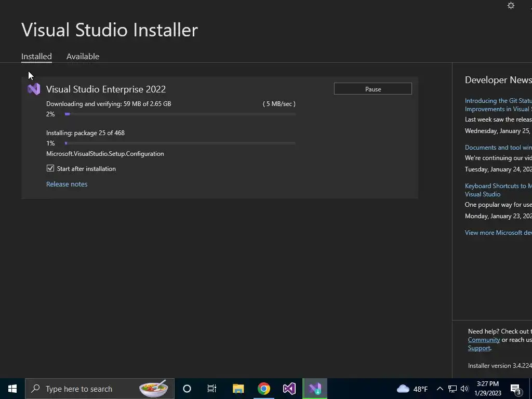Click the Type here to search box
The width and height of the screenshot is (532, 399).
[99, 389]
